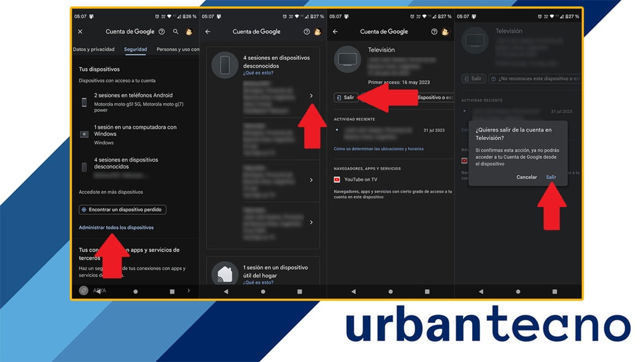Tap Tus conexiones con apps heading
This screenshot has width=644, height=362.
pos(129,254)
